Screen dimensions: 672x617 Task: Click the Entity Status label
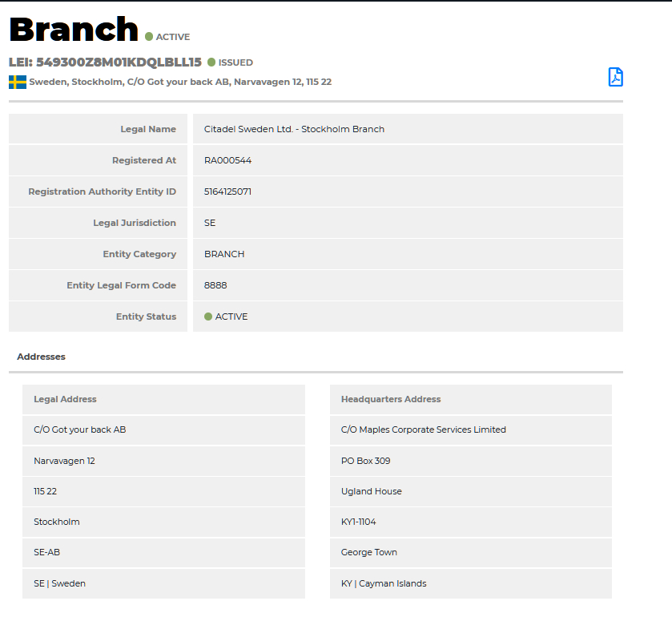[146, 317]
